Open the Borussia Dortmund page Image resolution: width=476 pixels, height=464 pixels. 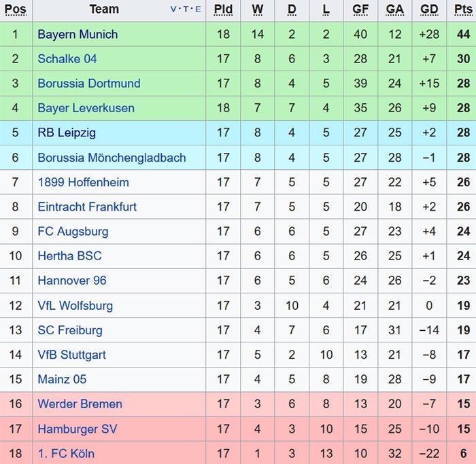(89, 84)
